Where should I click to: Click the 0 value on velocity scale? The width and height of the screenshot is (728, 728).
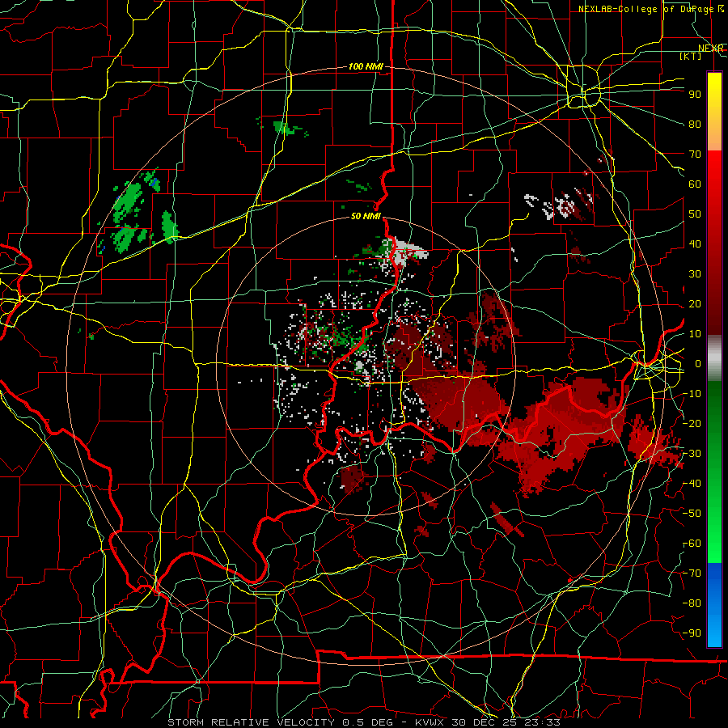pyautogui.click(x=698, y=363)
